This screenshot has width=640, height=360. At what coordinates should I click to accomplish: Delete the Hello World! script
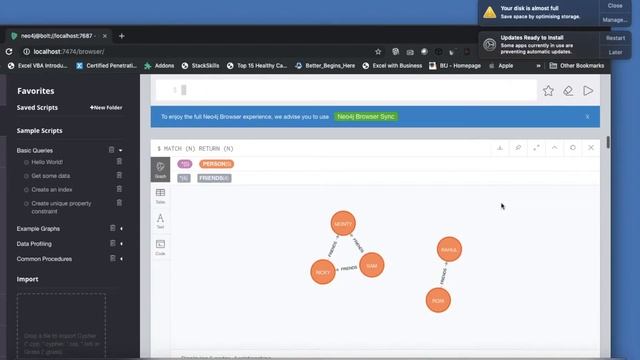click(119, 162)
